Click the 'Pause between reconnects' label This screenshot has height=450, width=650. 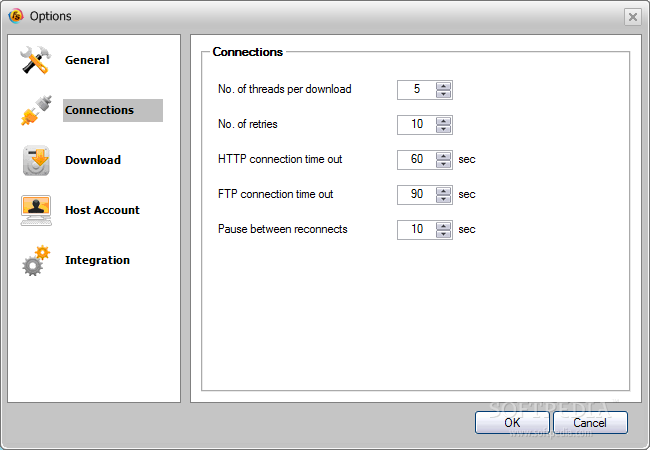click(283, 229)
